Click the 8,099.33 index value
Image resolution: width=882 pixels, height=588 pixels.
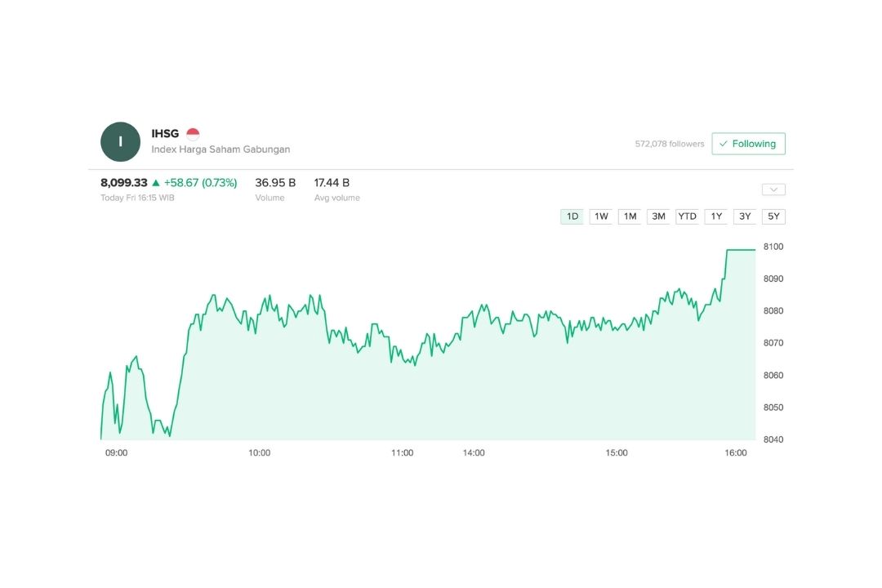[124, 183]
